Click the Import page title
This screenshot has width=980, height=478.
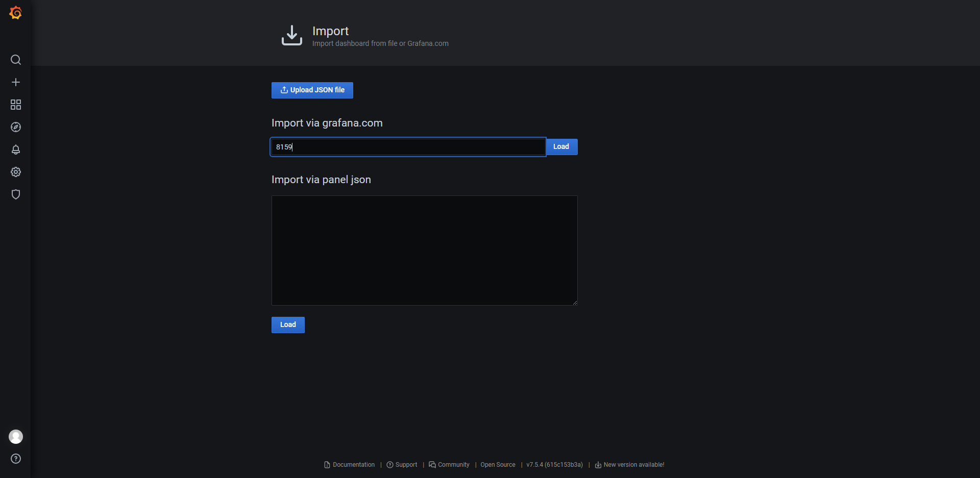330,31
